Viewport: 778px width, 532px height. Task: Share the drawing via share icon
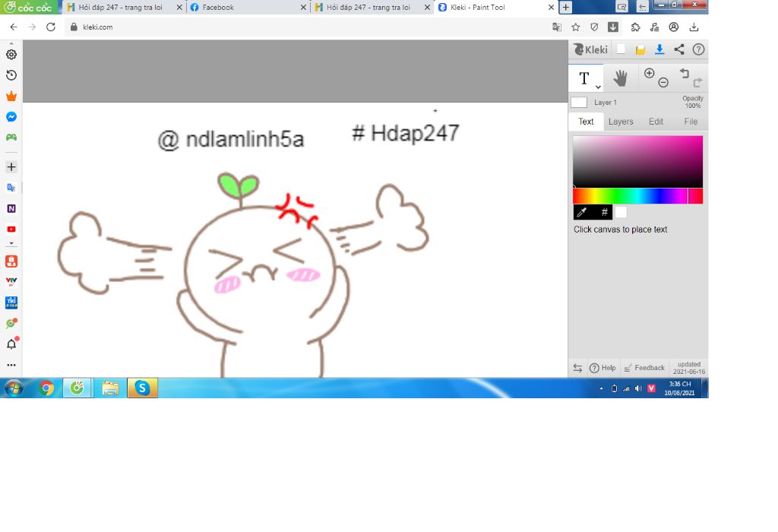pos(678,49)
